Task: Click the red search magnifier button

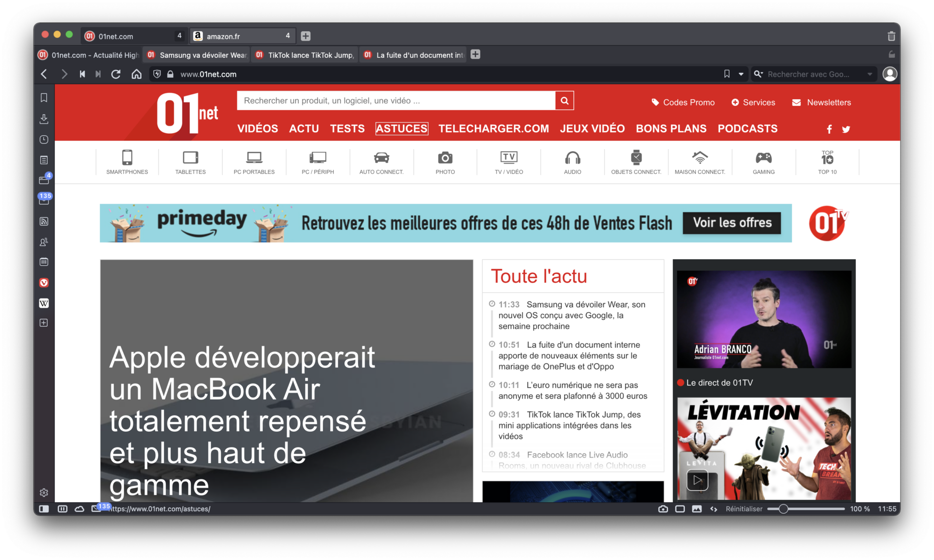Action: (564, 101)
